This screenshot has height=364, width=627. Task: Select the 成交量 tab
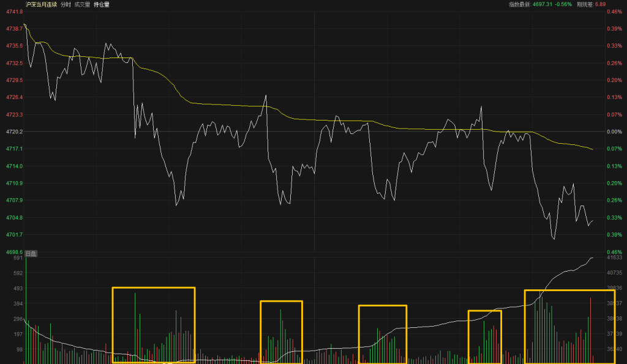[x=83, y=4]
